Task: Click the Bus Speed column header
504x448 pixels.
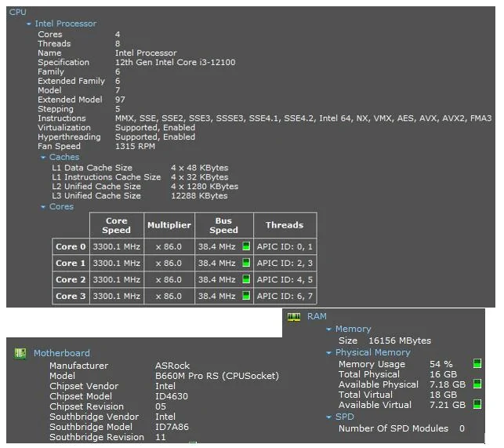Action: tap(223, 225)
